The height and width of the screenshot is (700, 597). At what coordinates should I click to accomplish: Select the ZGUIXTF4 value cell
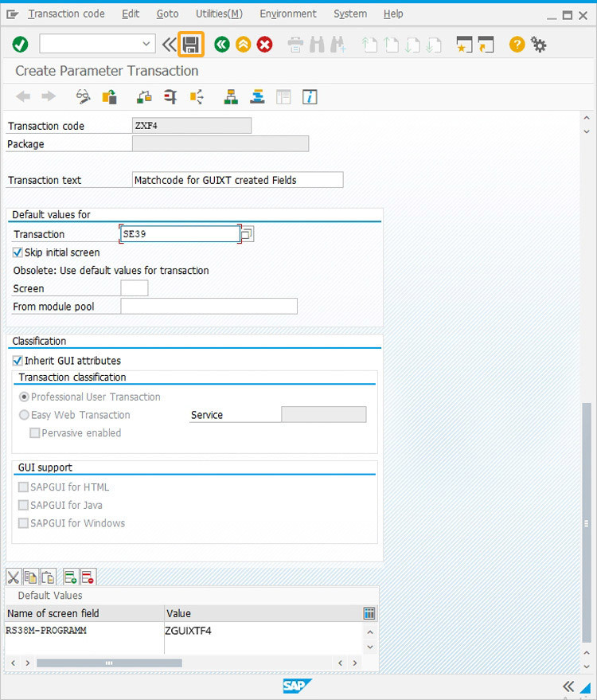(263, 631)
